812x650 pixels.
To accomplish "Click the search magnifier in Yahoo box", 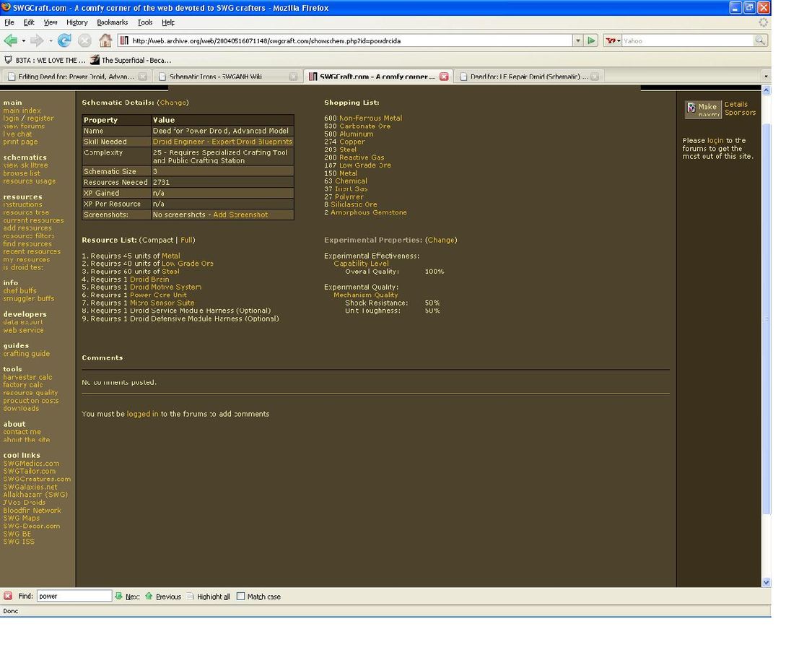I will coord(759,40).
